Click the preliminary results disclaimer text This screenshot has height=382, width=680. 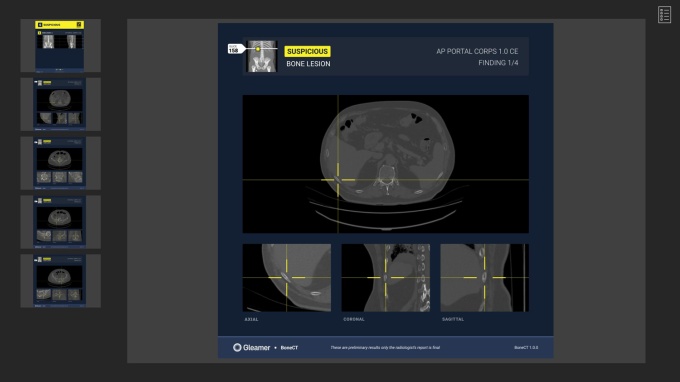pyautogui.click(x=385, y=348)
